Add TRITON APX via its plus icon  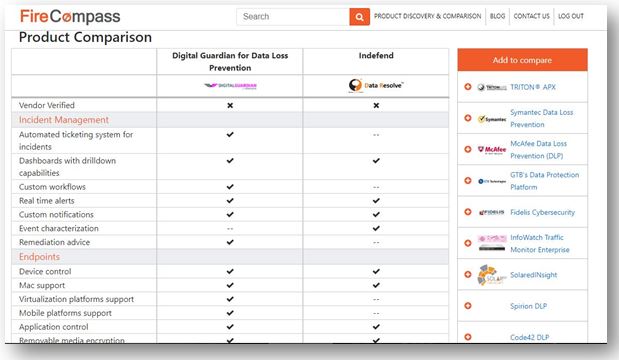(x=468, y=86)
